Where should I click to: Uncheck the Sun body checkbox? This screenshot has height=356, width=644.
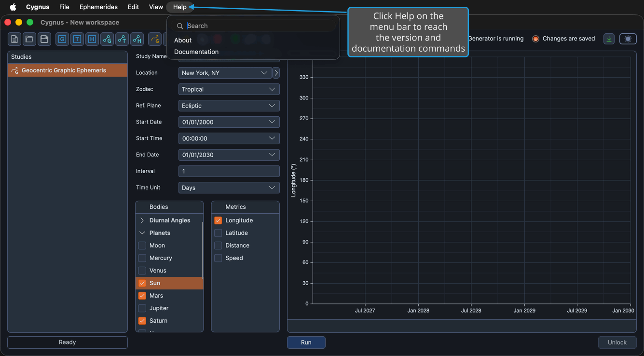pyautogui.click(x=142, y=283)
